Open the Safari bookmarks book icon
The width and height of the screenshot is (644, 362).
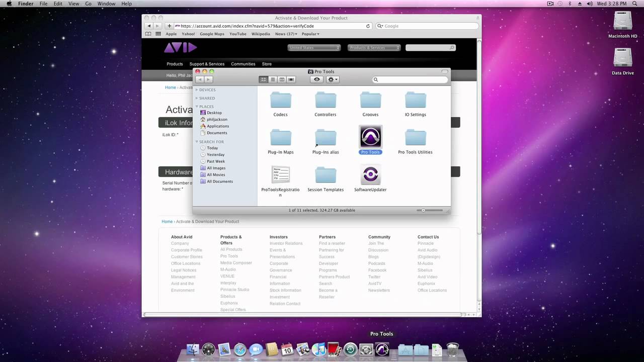148,34
